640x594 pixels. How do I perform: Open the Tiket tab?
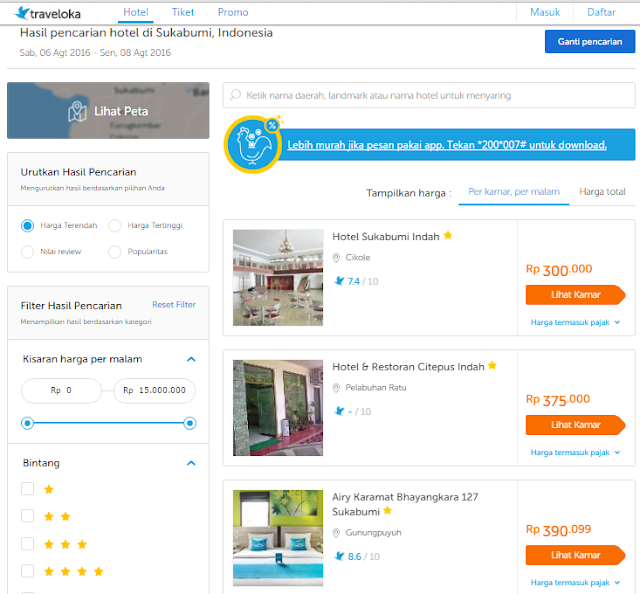click(183, 13)
